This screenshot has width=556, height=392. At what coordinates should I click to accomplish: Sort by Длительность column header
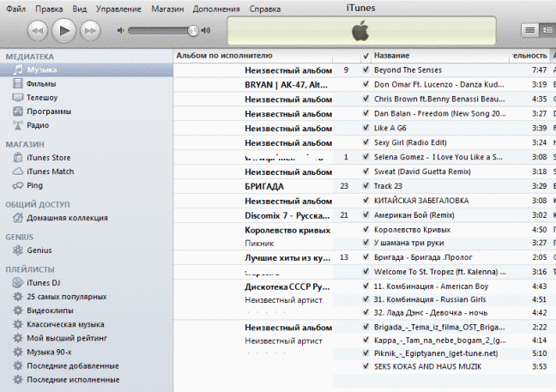(x=529, y=56)
